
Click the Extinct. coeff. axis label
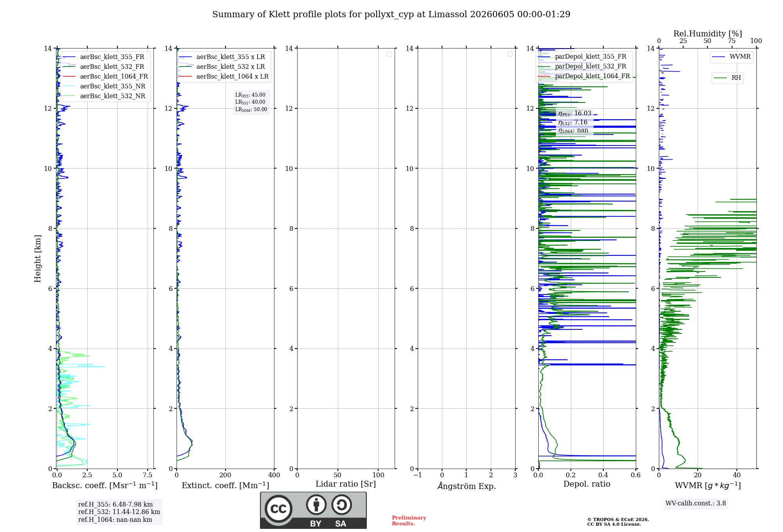[226, 485]
